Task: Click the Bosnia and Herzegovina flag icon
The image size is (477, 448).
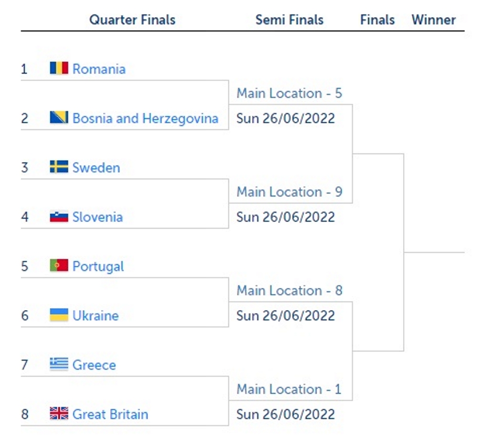Action: (59, 117)
